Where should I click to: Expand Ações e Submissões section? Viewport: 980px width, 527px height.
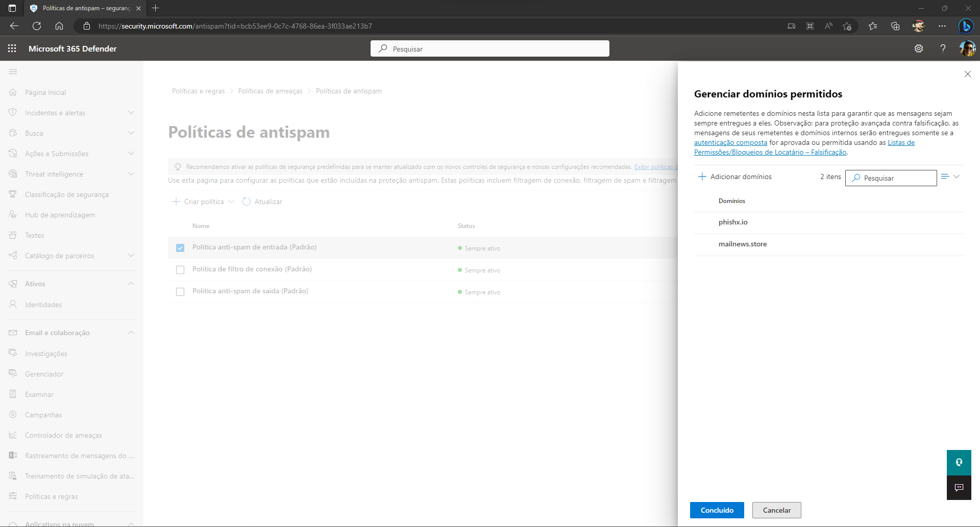point(131,154)
